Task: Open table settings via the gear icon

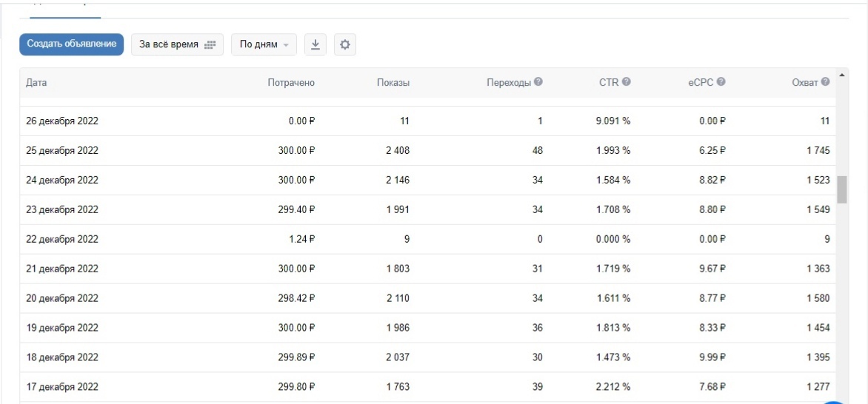Action: coord(345,45)
